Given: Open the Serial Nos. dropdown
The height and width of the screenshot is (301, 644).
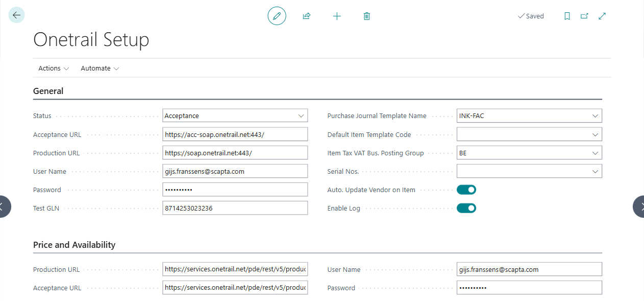Looking at the screenshot, I should [x=595, y=171].
